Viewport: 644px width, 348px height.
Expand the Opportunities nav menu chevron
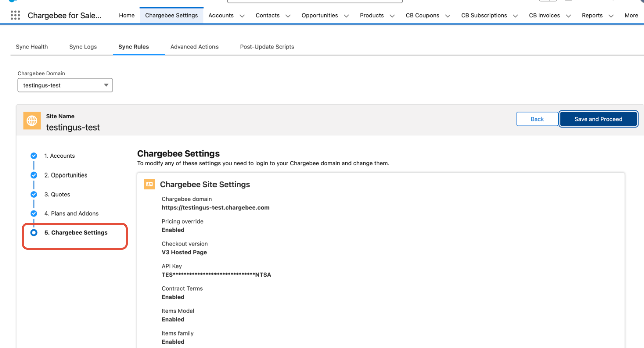[346, 16]
